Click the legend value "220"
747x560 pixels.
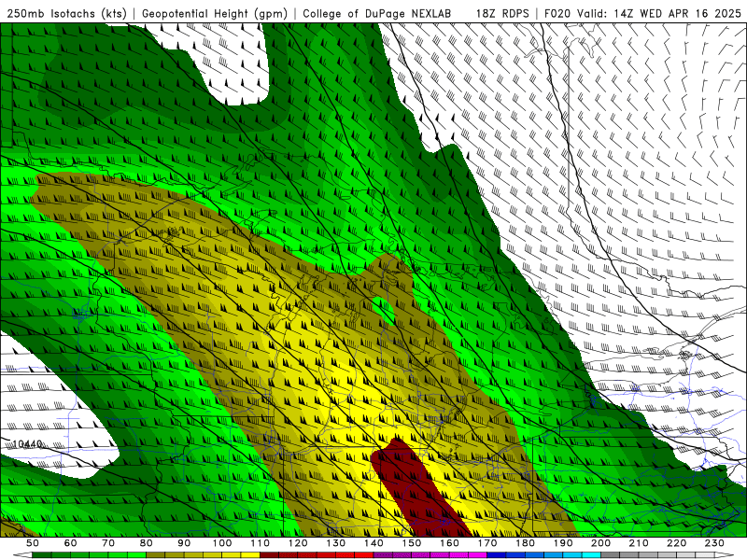pos(676,543)
